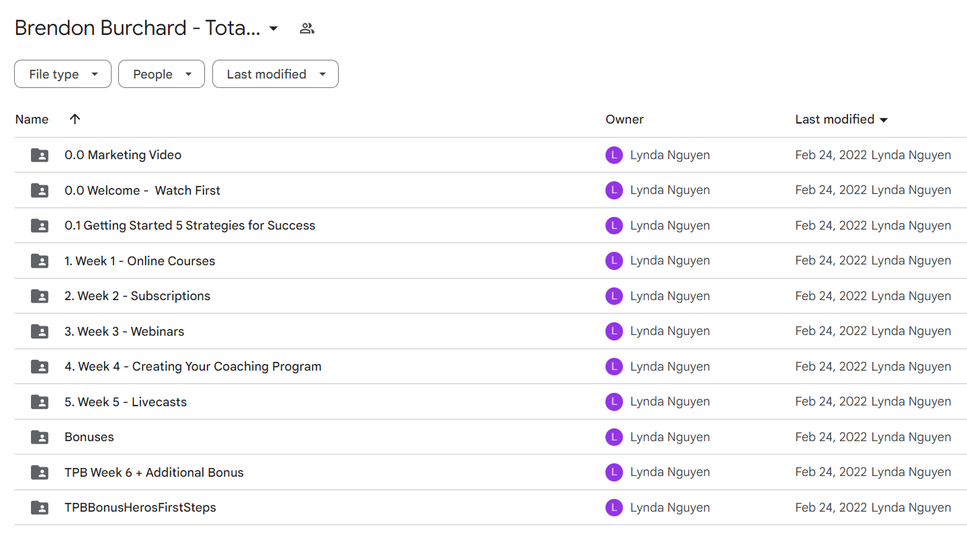Click owner avatar in Bonuses row
This screenshot has height=560, width=967.
614,437
